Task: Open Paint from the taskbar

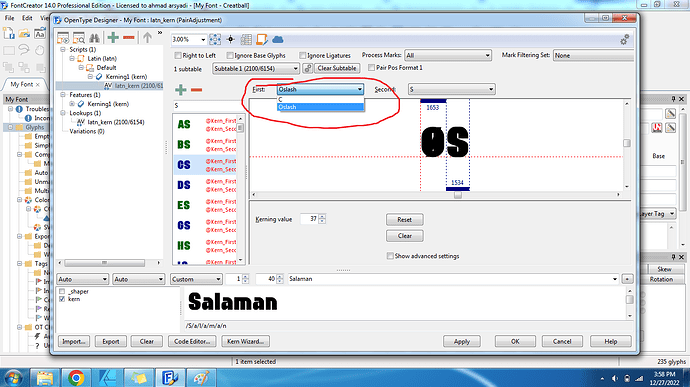Action: [201, 378]
